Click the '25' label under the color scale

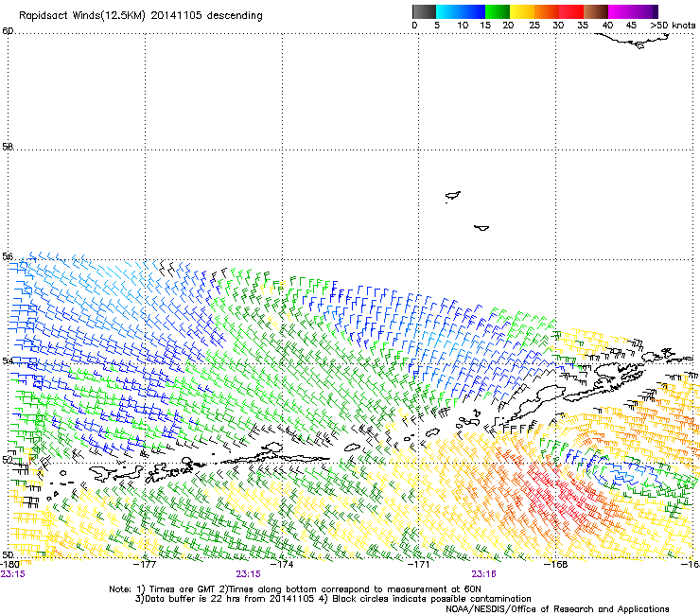pos(534,26)
